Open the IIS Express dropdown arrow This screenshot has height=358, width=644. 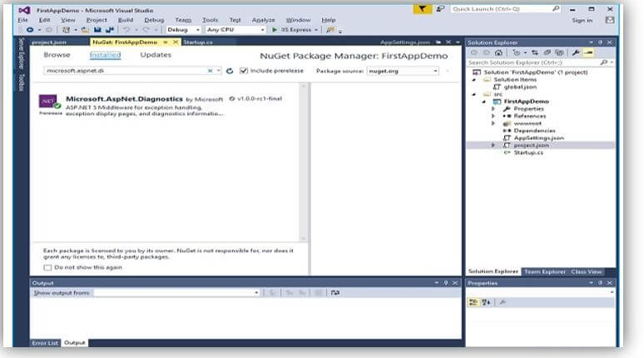316,30
